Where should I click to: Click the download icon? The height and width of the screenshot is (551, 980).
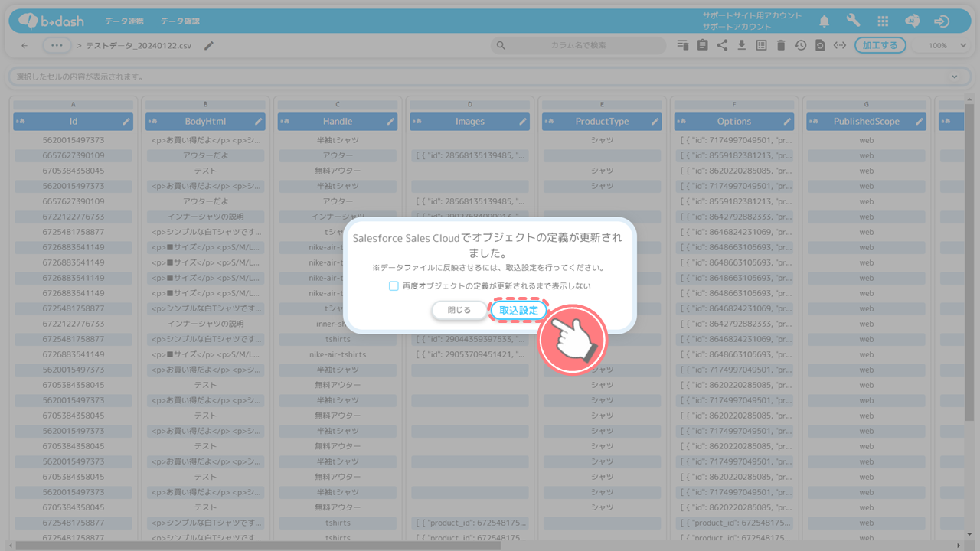[x=741, y=45]
